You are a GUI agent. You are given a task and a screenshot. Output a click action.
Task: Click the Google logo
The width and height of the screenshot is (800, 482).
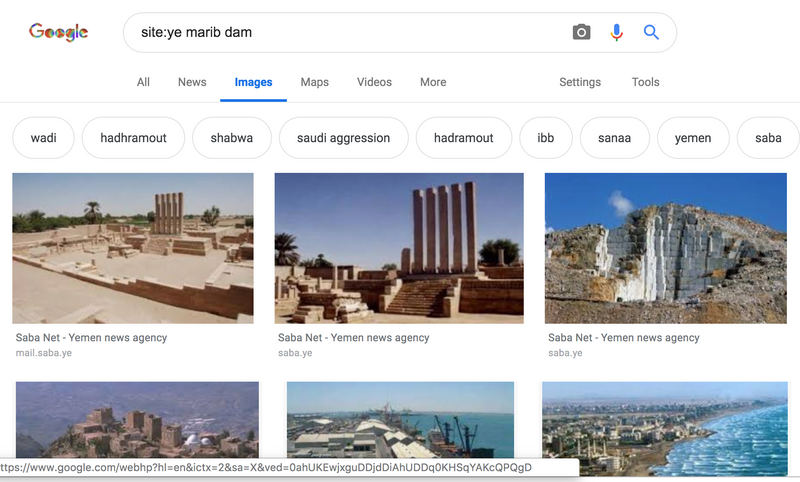pyautogui.click(x=59, y=32)
